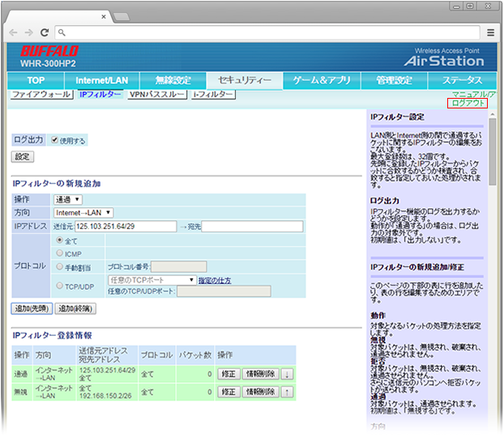
Task: Move the 無視 rule up with arrow
Action: pyautogui.click(x=287, y=392)
